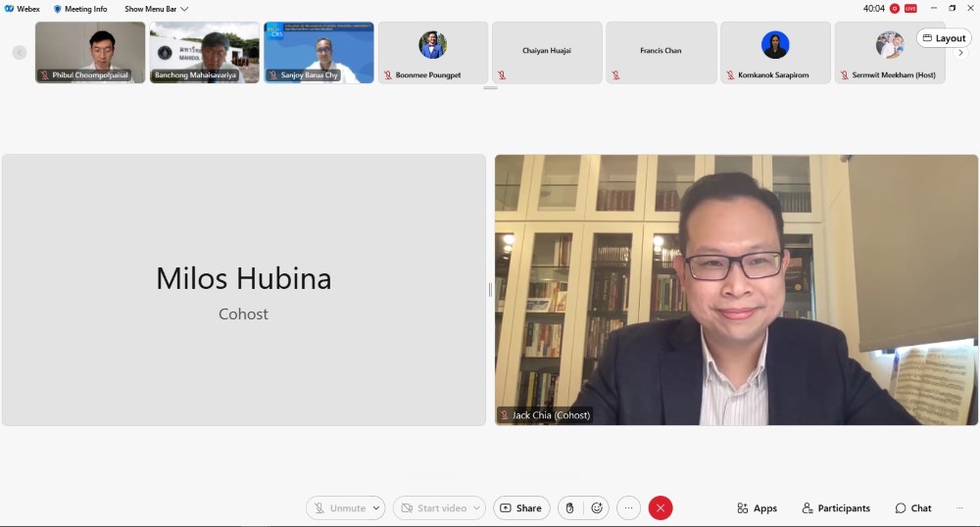Open the emoji reactions picker
This screenshot has height=527, width=980.
click(597, 508)
